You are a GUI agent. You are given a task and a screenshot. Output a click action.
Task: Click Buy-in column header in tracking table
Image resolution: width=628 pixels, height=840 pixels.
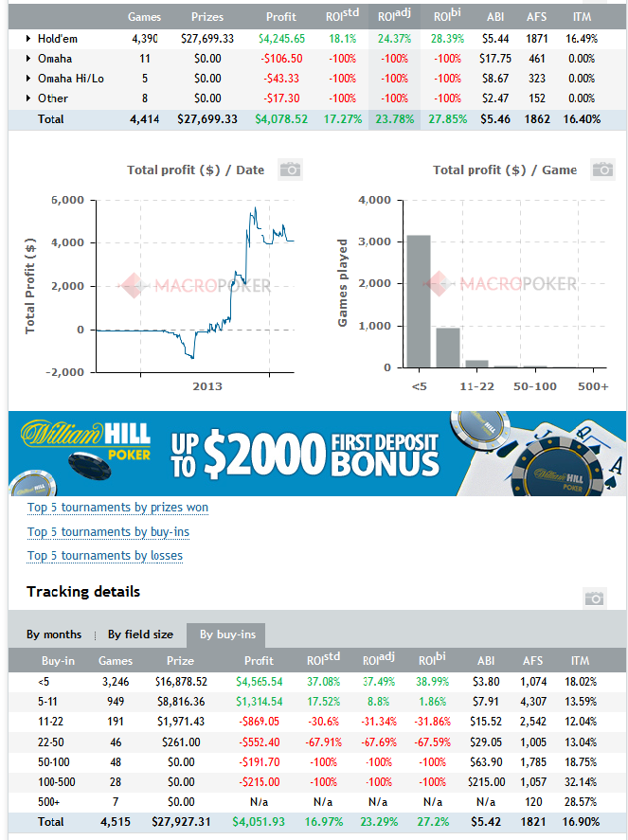[58, 661]
